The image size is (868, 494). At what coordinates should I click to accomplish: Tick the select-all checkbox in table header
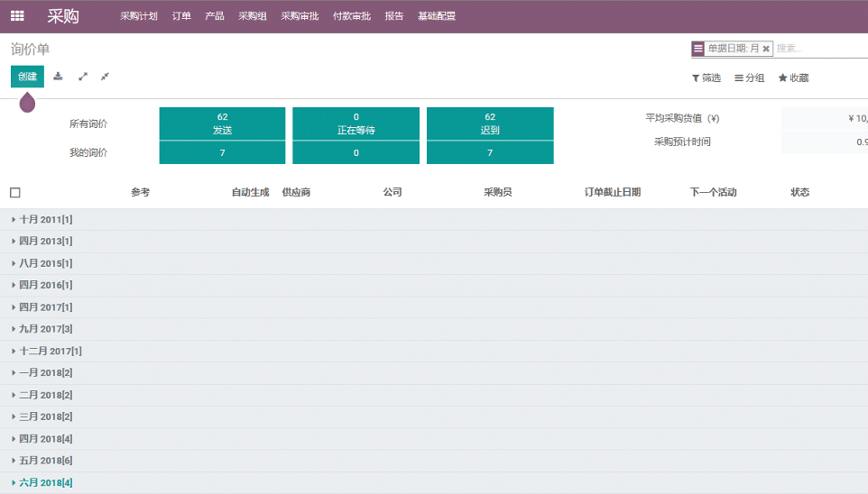coord(15,193)
